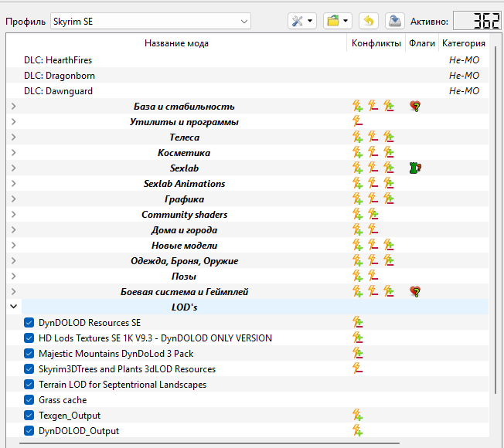The width and height of the screenshot is (504, 448).
Task: Expand the Утилиты и программы group
Action: 13,121
